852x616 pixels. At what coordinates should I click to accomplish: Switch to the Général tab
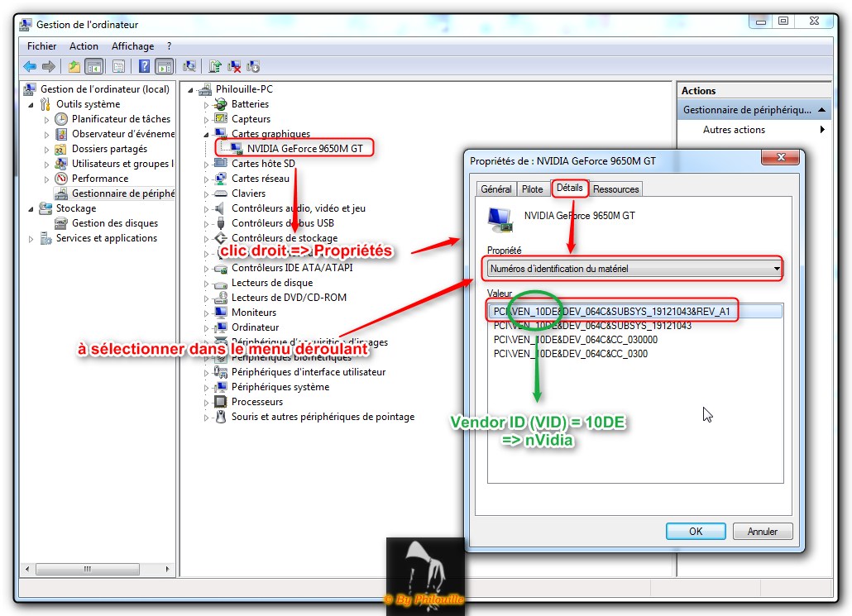[x=496, y=189]
